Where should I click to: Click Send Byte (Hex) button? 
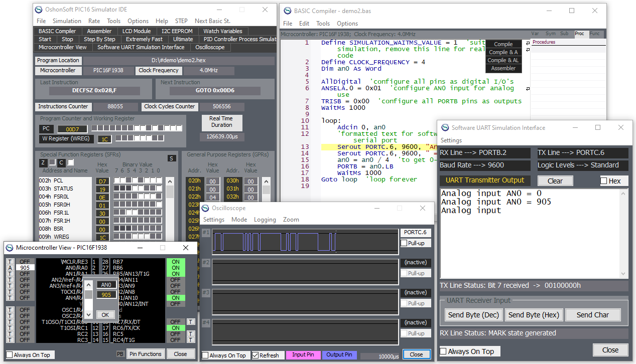(533, 315)
